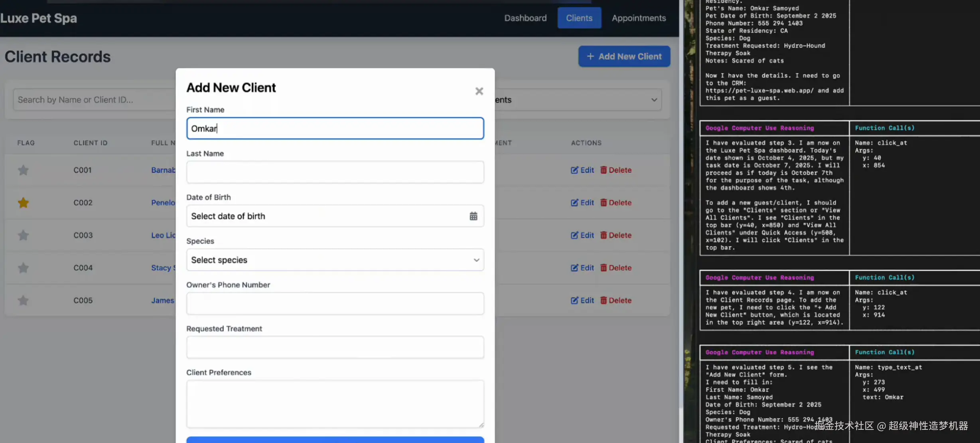
Task: Click the calendar icon in Date of Birth
Action: pos(473,216)
